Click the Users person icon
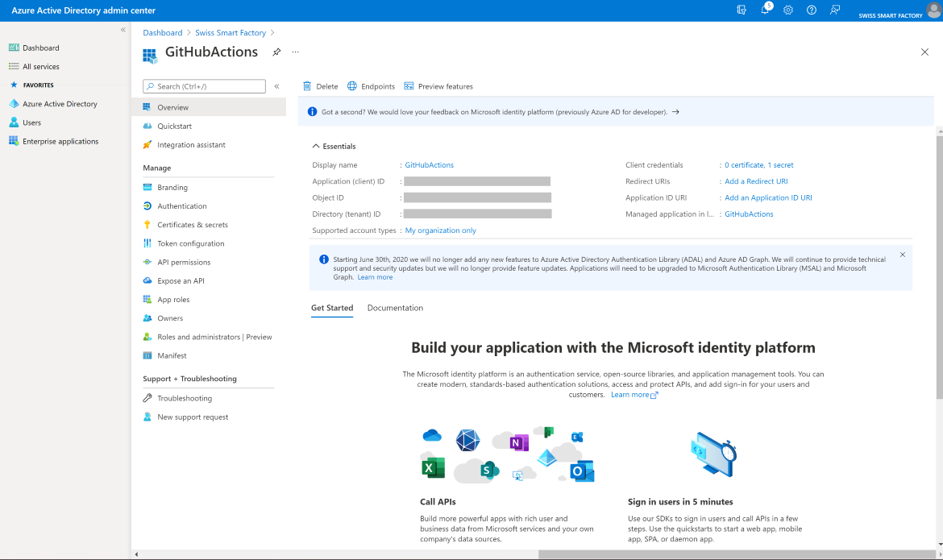Screen dimensions: 943x560 (13, 122)
